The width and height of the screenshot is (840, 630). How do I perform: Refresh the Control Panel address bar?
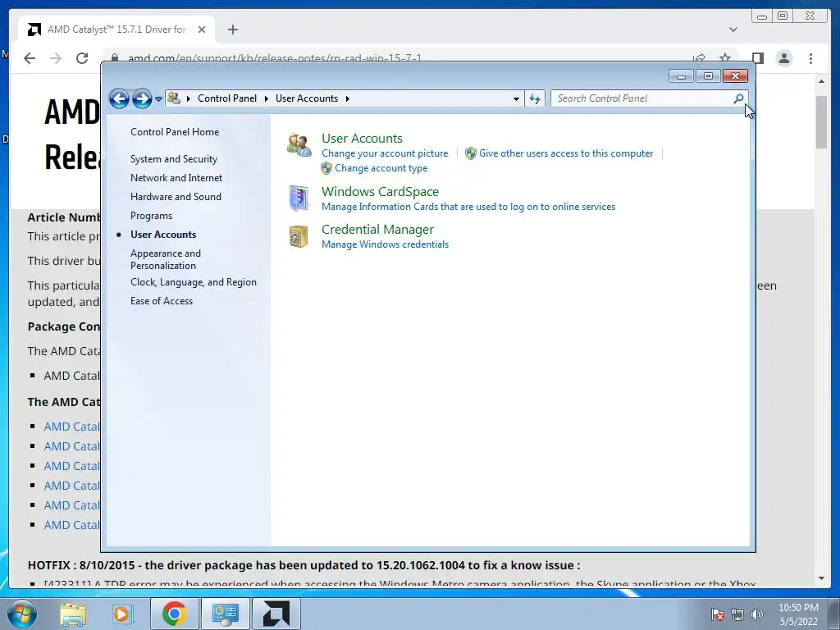coord(535,98)
